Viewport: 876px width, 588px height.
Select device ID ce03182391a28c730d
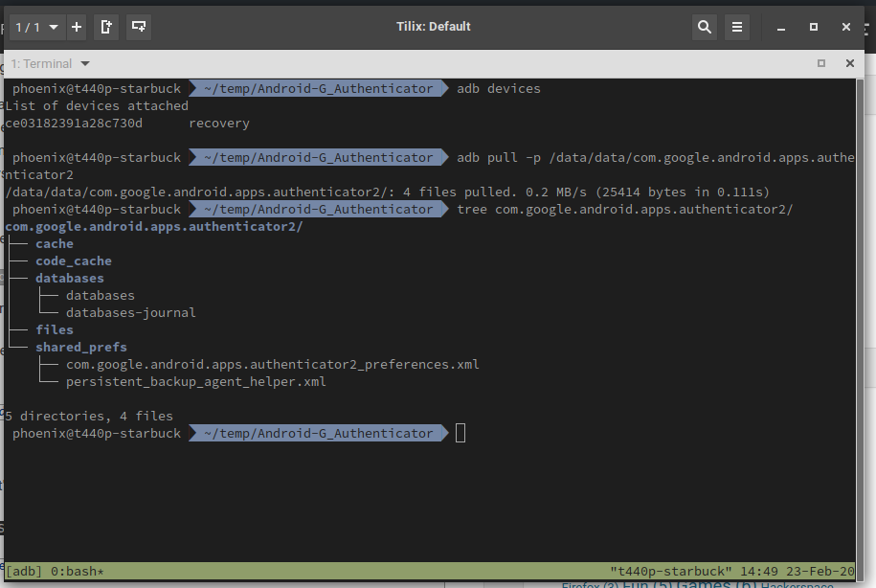click(x=74, y=123)
